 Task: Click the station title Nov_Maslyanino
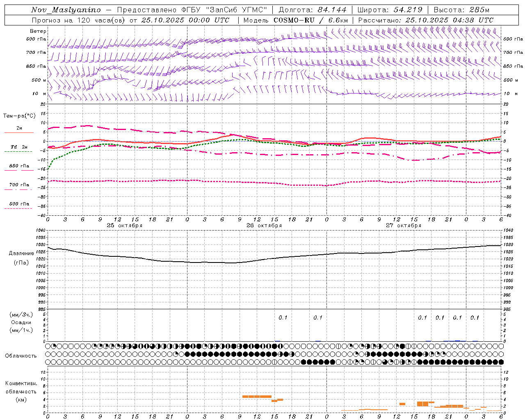point(66,10)
